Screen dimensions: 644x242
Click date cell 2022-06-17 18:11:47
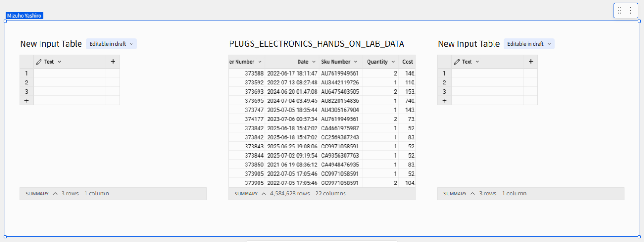(x=292, y=73)
